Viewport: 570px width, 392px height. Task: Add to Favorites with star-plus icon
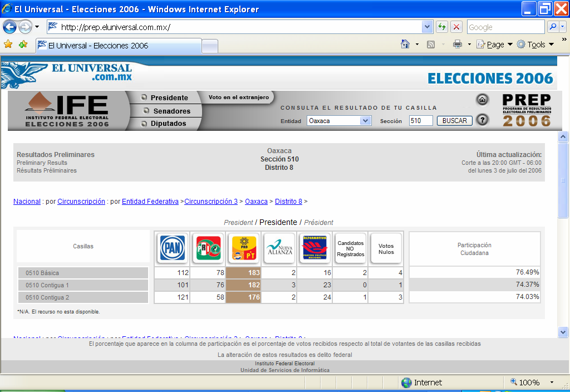click(23, 45)
